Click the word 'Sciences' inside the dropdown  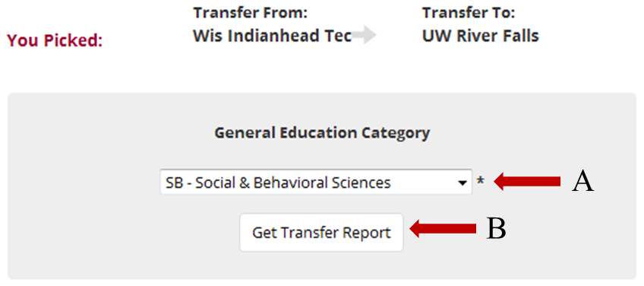[x=365, y=183]
